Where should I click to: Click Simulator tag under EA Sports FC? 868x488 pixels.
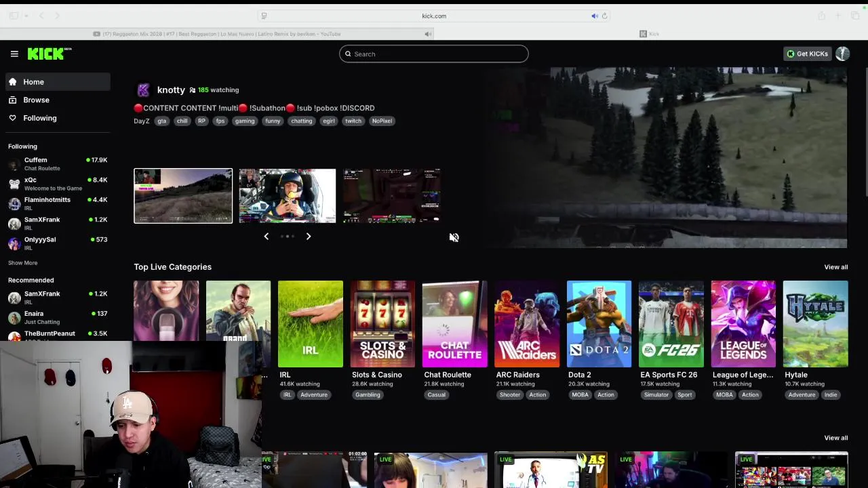point(656,395)
